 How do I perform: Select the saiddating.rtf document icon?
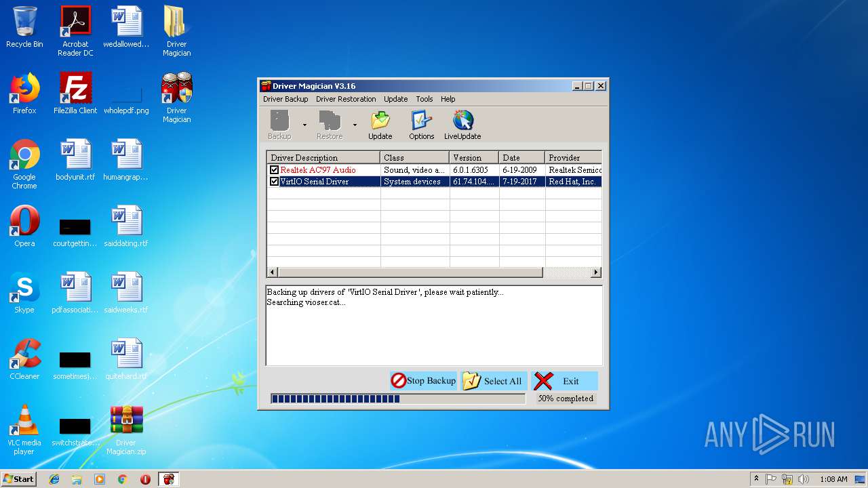[126, 226]
